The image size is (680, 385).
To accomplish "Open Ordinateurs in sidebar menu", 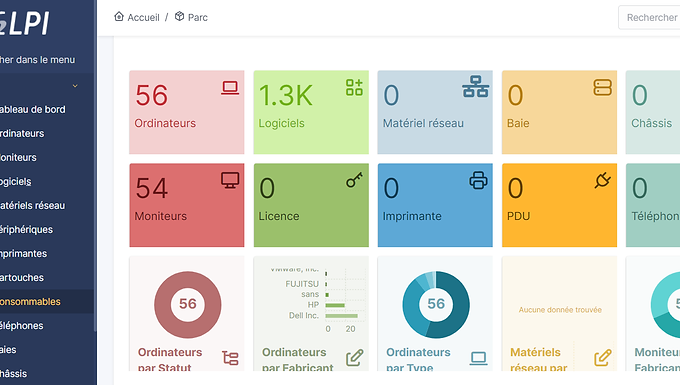I will (22, 134).
